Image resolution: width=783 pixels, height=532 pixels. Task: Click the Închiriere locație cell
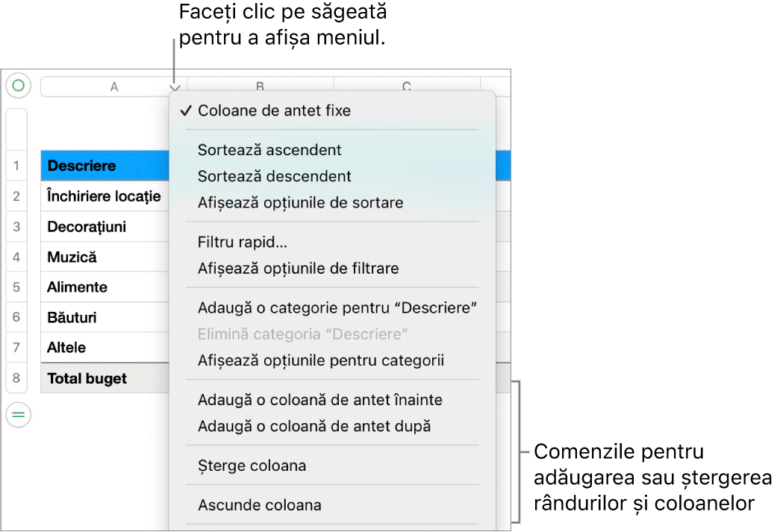pyautogui.click(x=104, y=196)
